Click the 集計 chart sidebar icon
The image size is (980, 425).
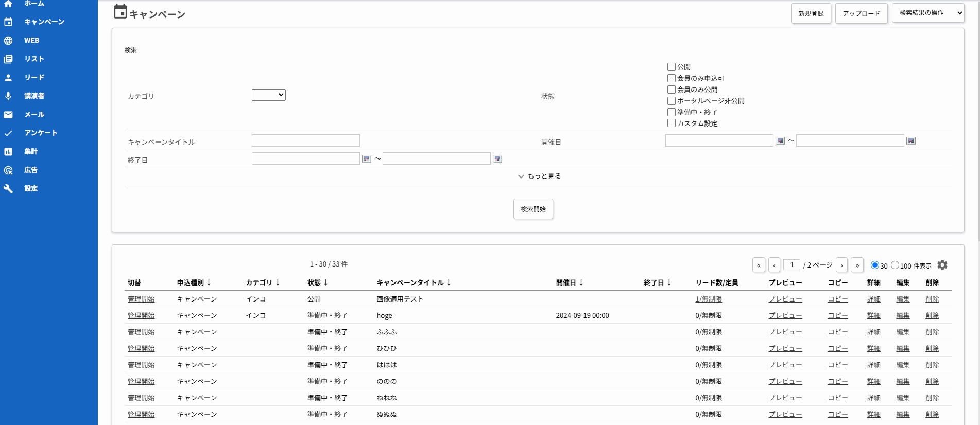[8, 151]
